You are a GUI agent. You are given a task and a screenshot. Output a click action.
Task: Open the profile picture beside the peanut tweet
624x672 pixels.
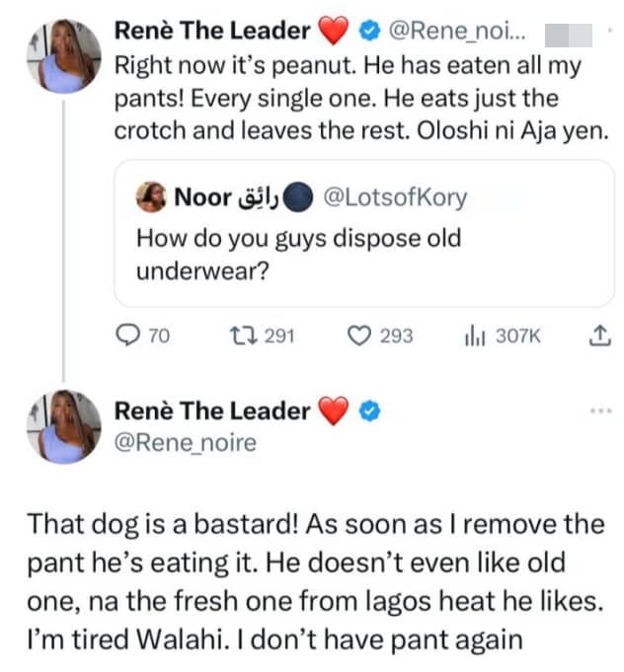(x=65, y=56)
